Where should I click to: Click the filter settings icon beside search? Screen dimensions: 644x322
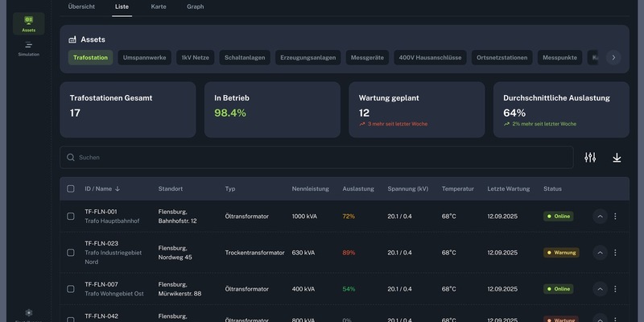point(590,158)
